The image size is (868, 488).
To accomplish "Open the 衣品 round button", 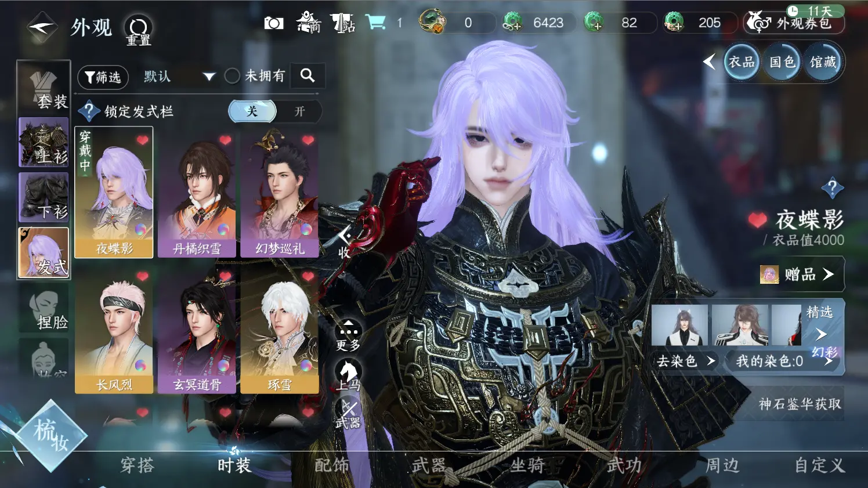I will 742,62.
